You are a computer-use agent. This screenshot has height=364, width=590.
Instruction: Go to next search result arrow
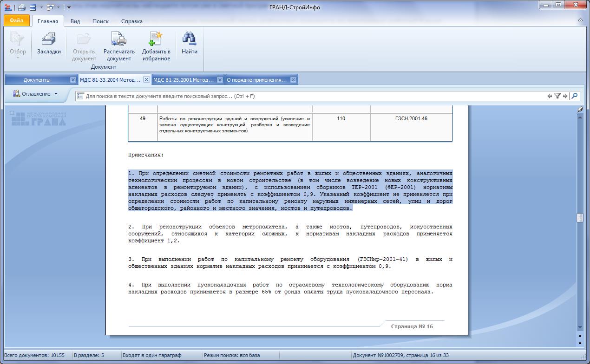pos(565,96)
